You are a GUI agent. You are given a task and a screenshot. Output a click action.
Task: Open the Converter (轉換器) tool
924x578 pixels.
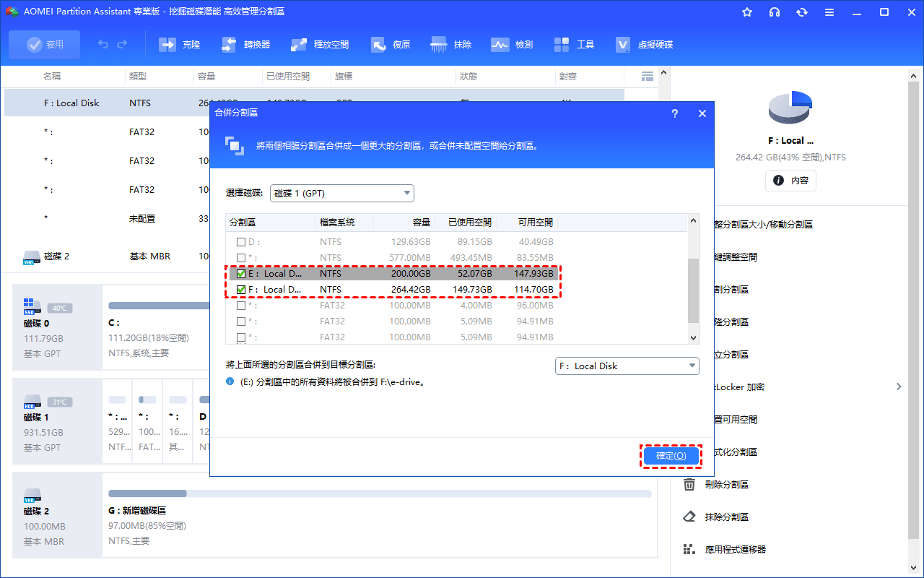[x=229, y=45]
